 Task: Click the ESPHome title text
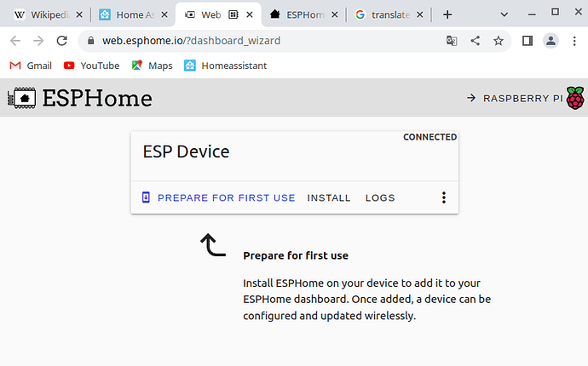pos(97,98)
